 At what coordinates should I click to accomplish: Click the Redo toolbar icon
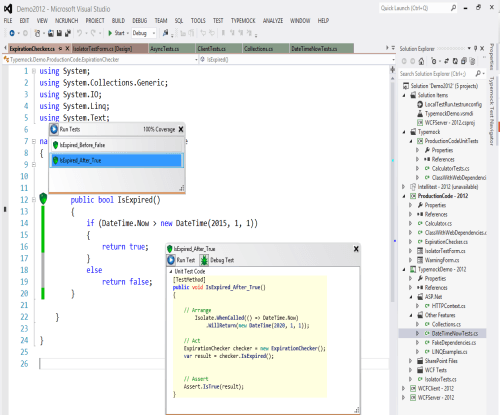pos(93,33)
